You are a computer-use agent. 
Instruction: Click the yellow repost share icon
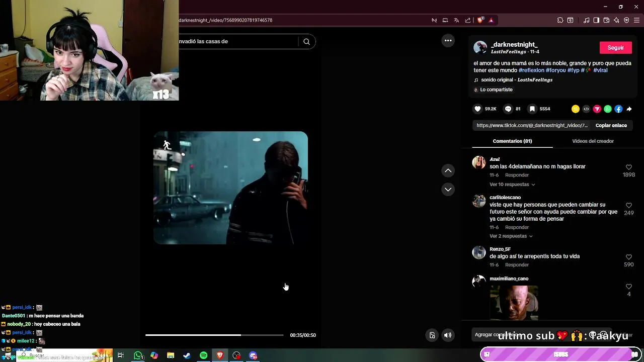[x=576, y=109]
